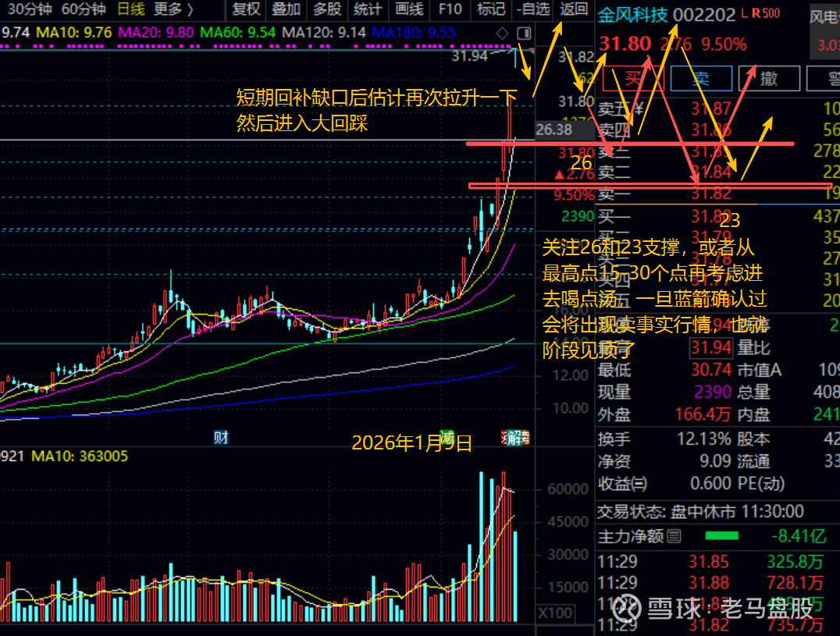
Task: Click the stock code 002202
Action: tap(704, 15)
